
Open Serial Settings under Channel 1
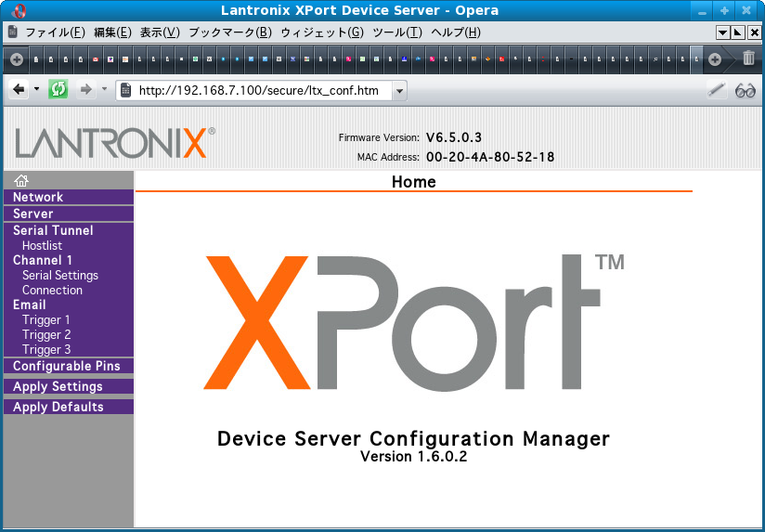tap(59, 275)
